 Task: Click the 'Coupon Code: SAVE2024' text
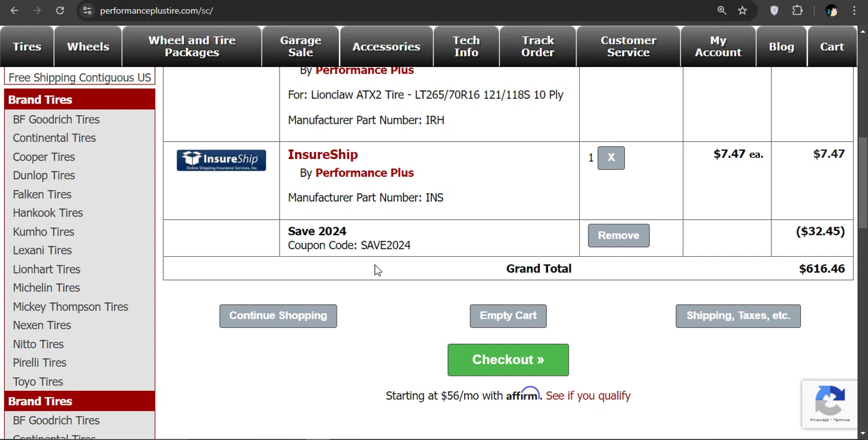pyautogui.click(x=349, y=245)
